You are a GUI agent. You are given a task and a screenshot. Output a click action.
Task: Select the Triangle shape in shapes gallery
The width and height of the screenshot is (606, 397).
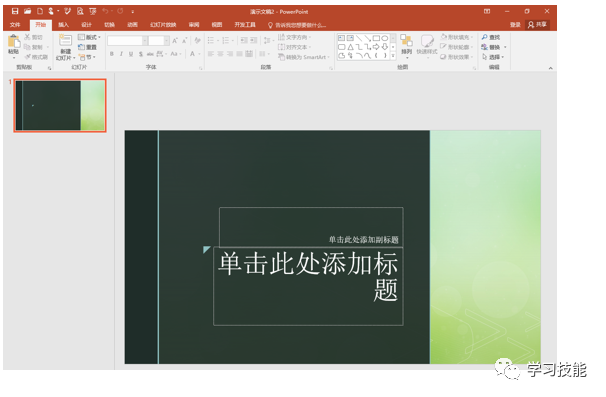(x=350, y=47)
